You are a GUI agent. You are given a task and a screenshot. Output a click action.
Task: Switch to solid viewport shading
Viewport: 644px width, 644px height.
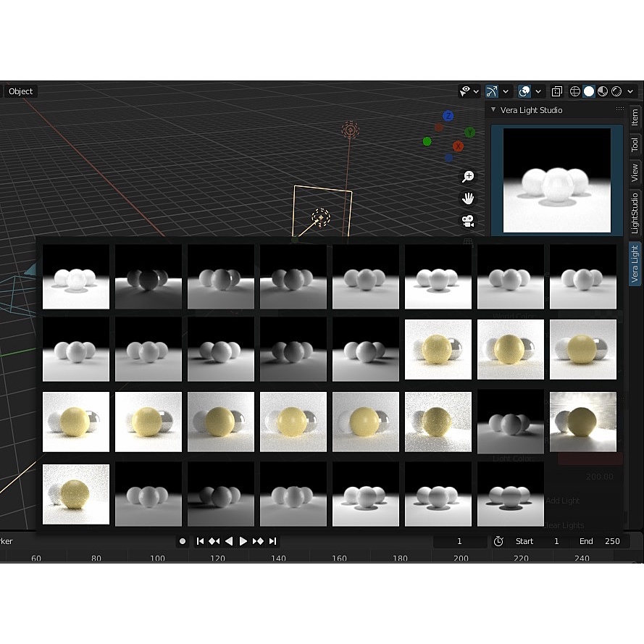589,91
